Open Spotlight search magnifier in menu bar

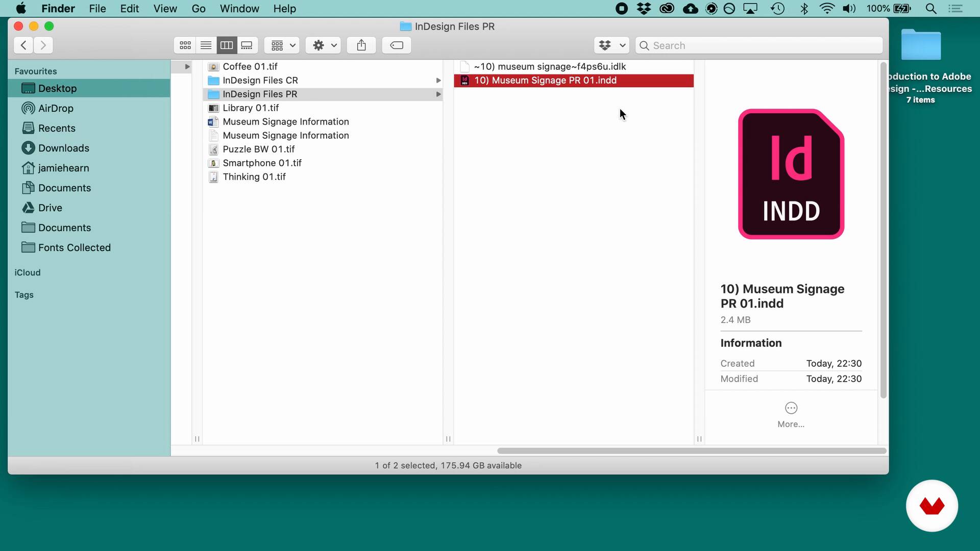(x=931, y=9)
